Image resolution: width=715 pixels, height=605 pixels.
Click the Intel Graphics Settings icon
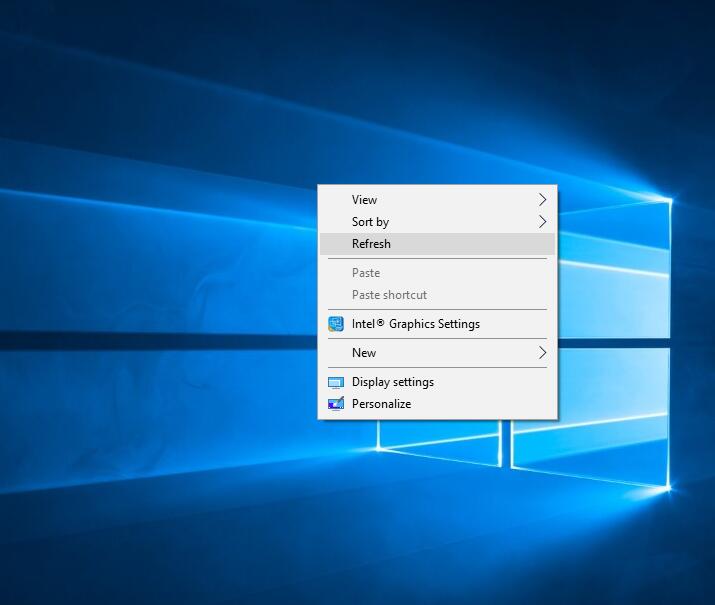point(336,324)
